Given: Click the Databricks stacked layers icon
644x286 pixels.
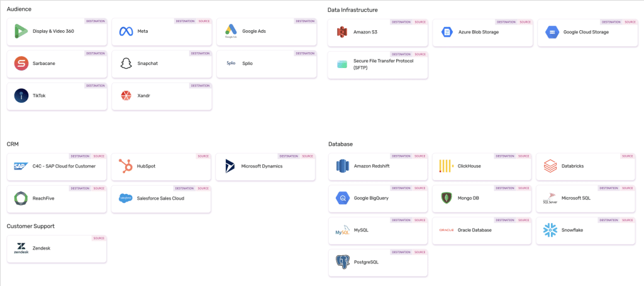Looking at the screenshot, I should 550,166.
